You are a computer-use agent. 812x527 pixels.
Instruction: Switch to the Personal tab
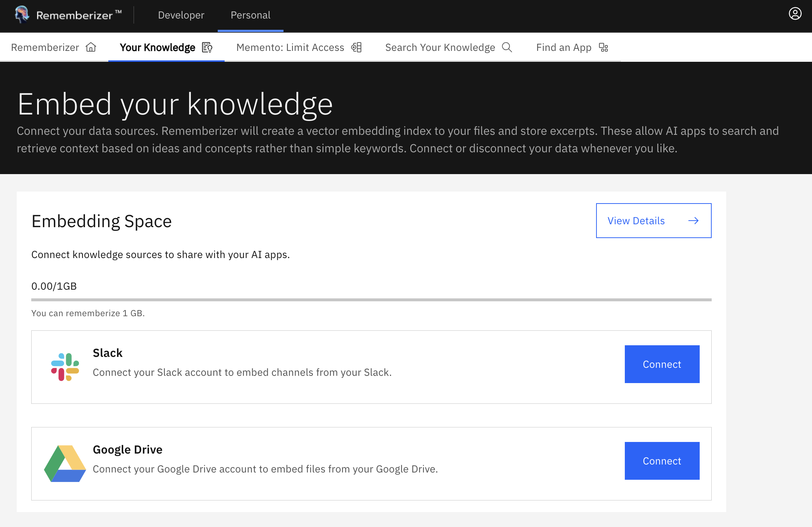(x=250, y=15)
